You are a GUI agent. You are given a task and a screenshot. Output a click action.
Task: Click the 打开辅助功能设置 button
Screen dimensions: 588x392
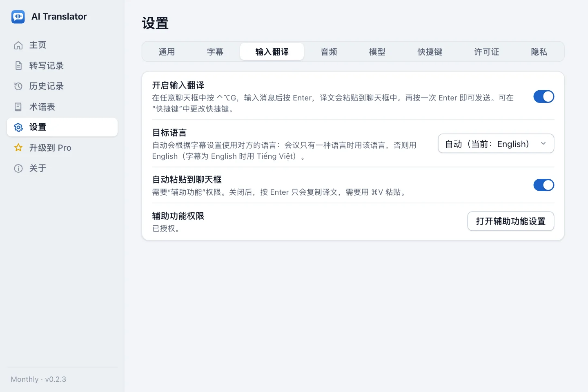[511, 221]
